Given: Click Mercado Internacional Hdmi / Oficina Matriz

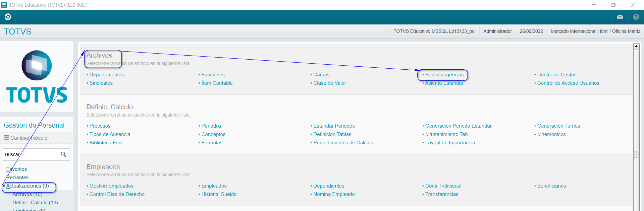Looking at the screenshot, I should click(x=595, y=31).
